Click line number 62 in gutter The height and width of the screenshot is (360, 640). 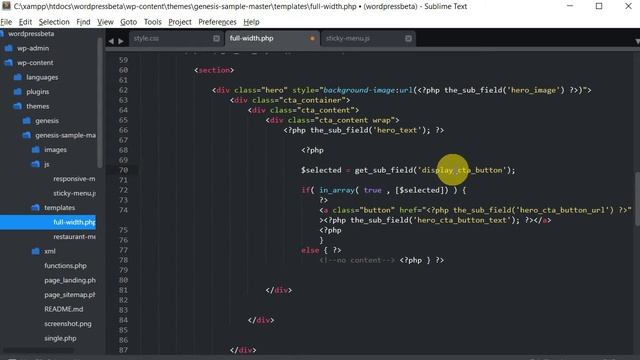(x=123, y=90)
